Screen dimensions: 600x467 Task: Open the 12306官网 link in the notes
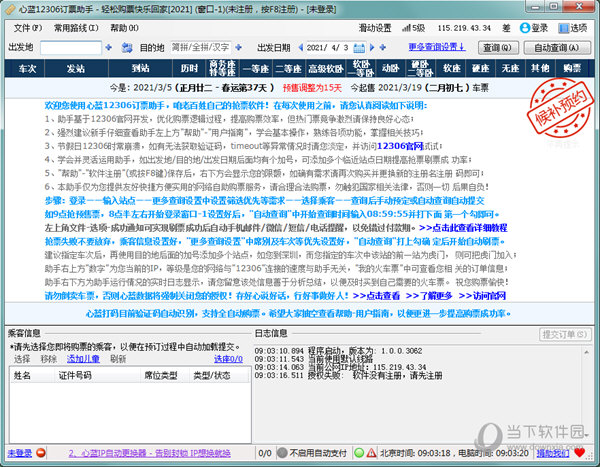(x=400, y=146)
